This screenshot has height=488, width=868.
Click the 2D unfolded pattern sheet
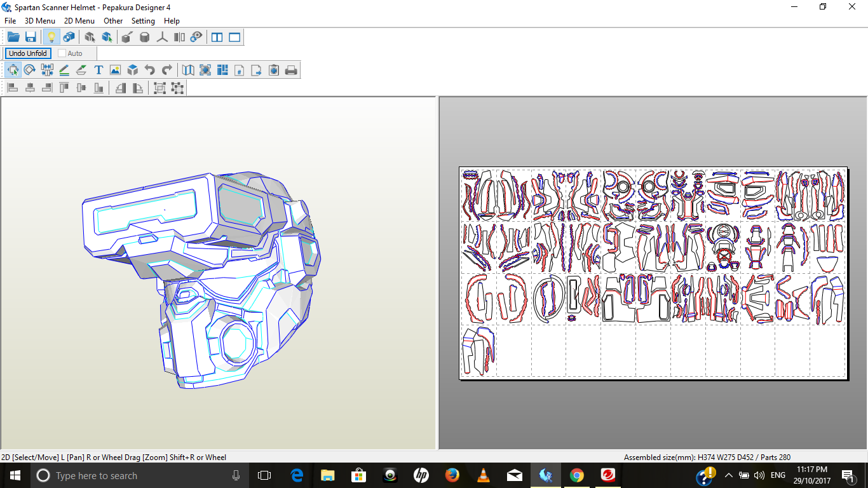tap(653, 273)
